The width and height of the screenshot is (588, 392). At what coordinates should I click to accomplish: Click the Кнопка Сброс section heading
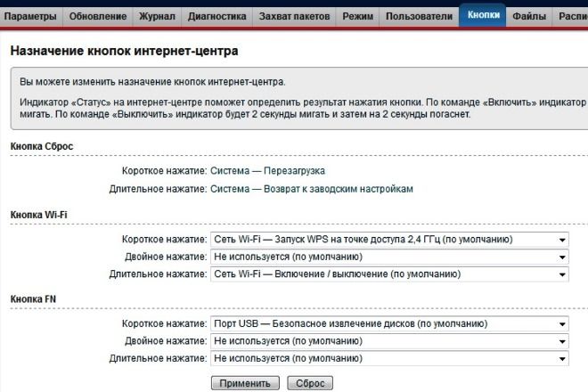coord(42,146)
